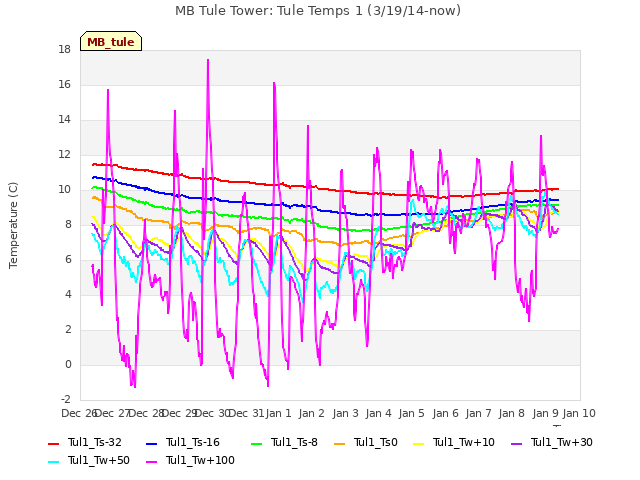640x480 pixels.
Task: Click the magenta Tul1_Tw+100 legend swatch
Action: (x=151, y=461)
